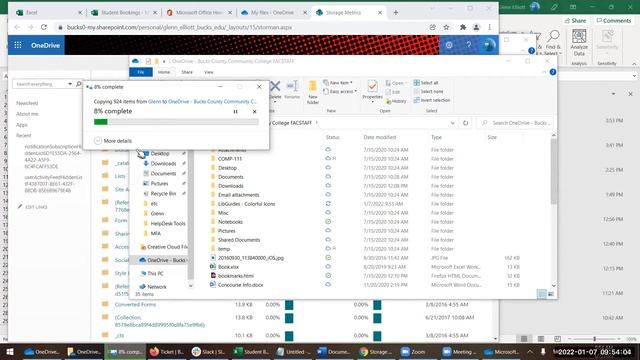The height and width of the screenshot is (360, 640).
Task: Go back in the browser
Action: tap(17, 27)
